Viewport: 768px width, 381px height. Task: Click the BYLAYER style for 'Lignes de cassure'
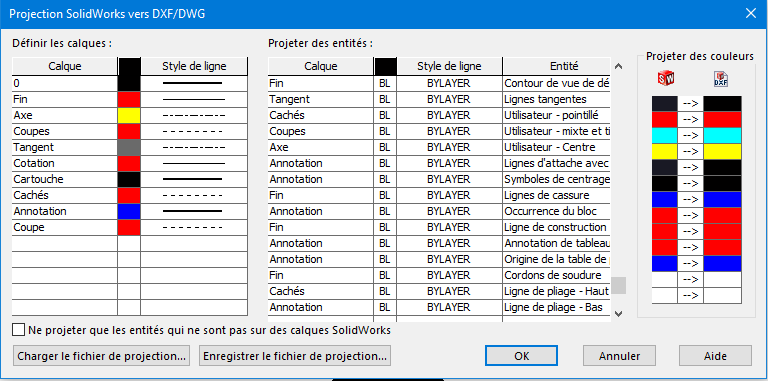449,195
